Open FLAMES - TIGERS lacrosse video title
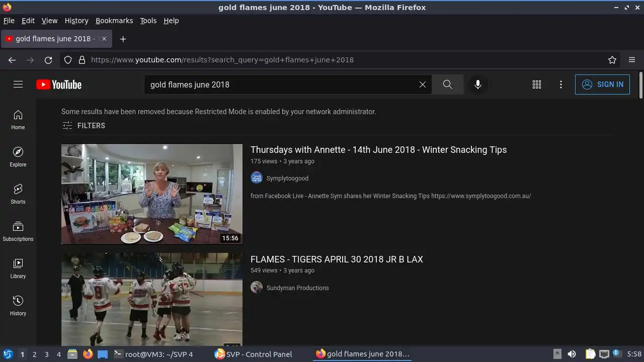The image size is (644, 362). pos(337,259)
